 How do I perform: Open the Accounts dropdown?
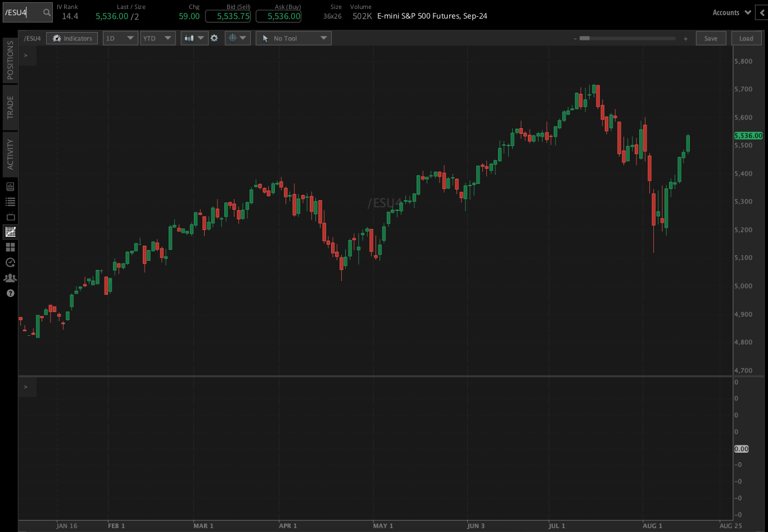731,12
